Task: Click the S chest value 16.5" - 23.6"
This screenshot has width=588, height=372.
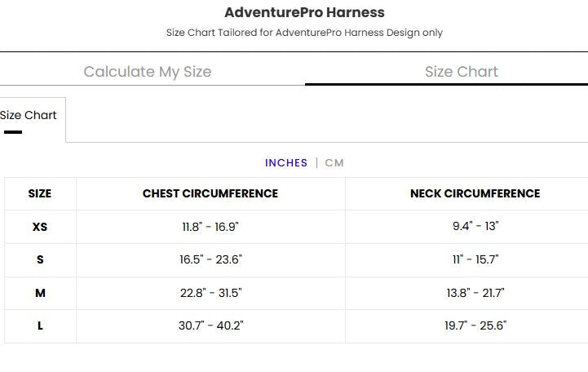Action: (210, 260)
